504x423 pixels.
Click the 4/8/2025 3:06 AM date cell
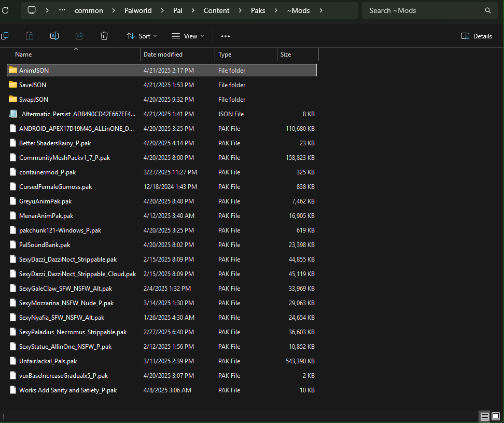167,390
